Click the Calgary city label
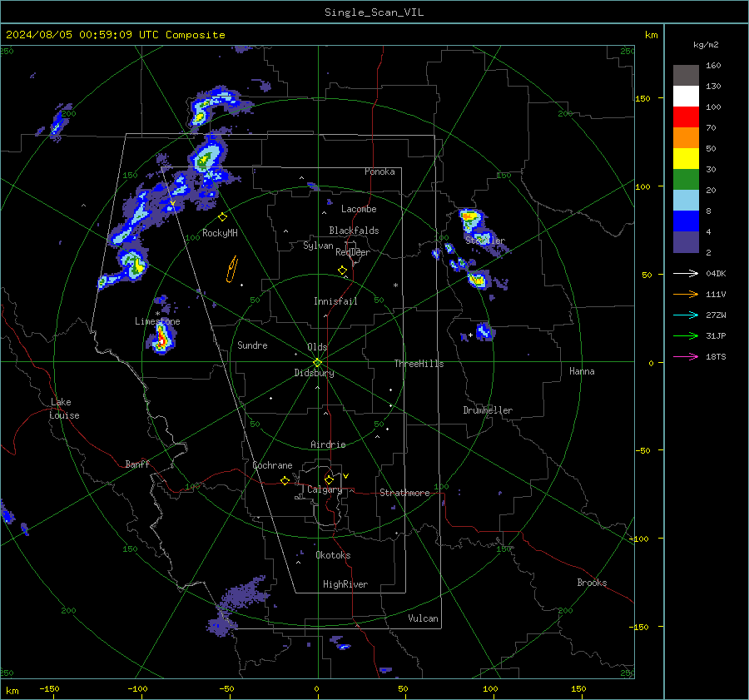This screenshot has height=700, width=749. [x=325, y=489]
